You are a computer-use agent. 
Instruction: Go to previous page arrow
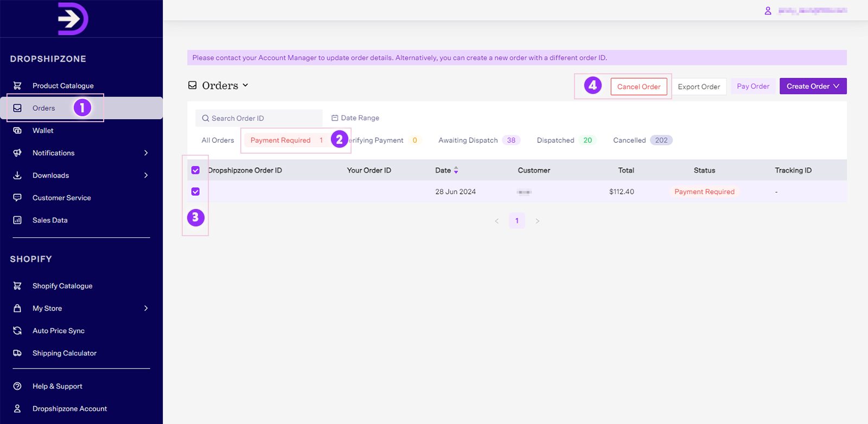(496, 221)
